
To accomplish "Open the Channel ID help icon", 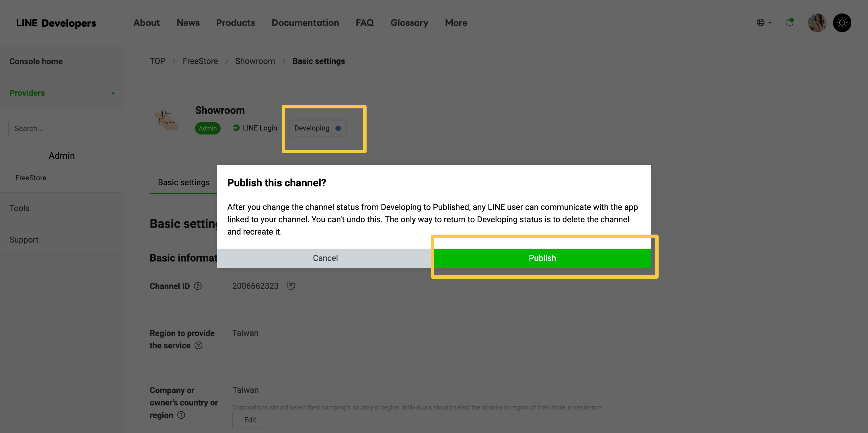I will coord(198,286).
